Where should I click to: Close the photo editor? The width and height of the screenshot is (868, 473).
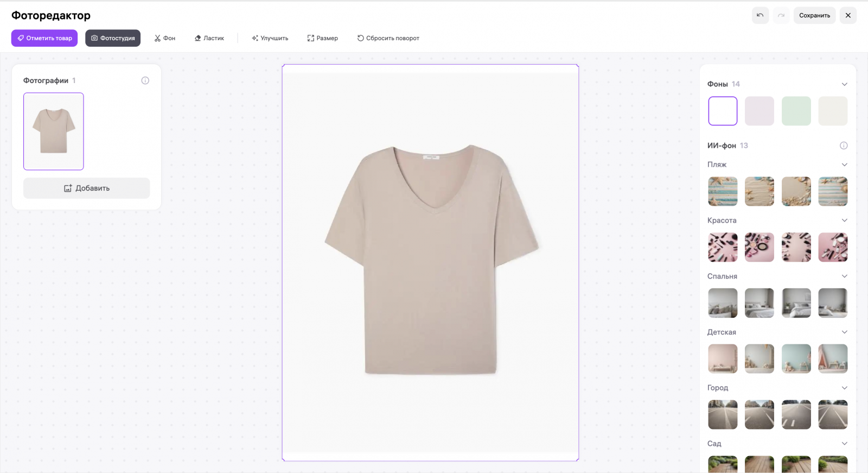(848, 15)
